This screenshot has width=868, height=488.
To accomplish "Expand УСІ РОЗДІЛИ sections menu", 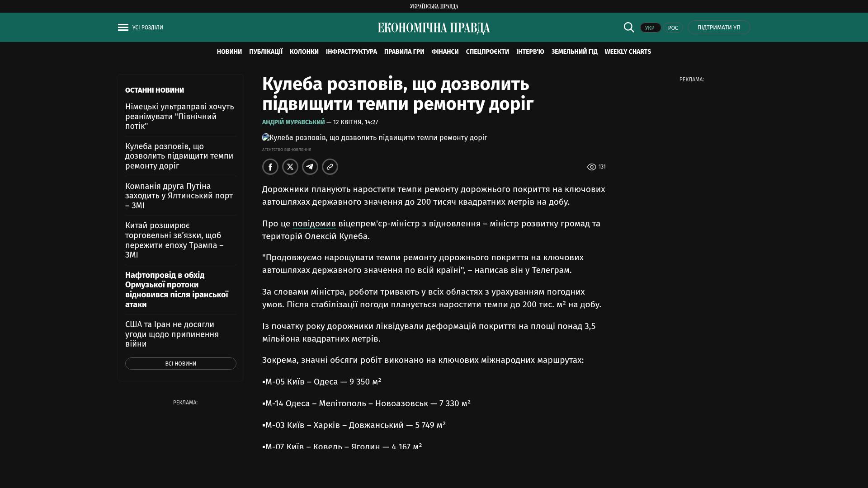I will (x=147, y=28).
